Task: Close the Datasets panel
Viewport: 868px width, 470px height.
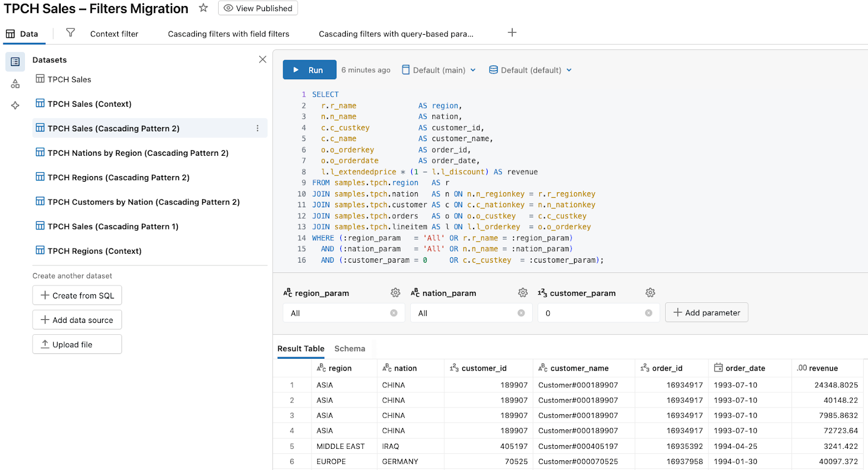Action: (263, 59)
